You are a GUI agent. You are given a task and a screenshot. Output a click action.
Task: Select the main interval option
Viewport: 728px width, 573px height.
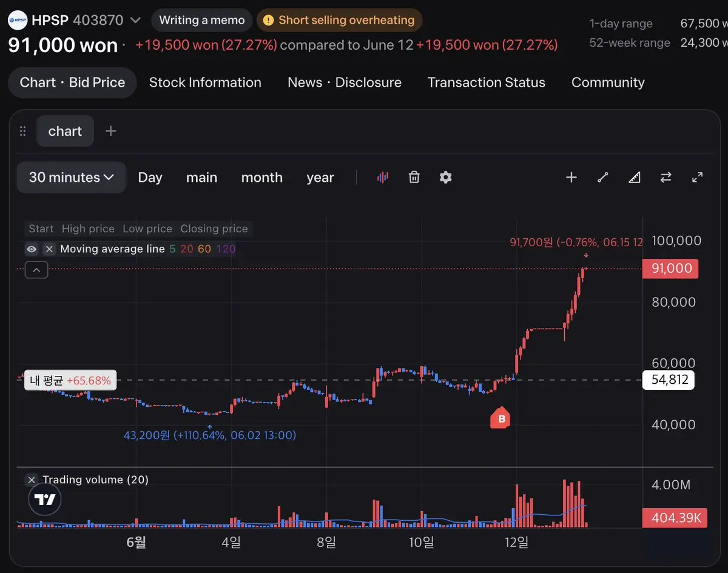tap(201, 178)
